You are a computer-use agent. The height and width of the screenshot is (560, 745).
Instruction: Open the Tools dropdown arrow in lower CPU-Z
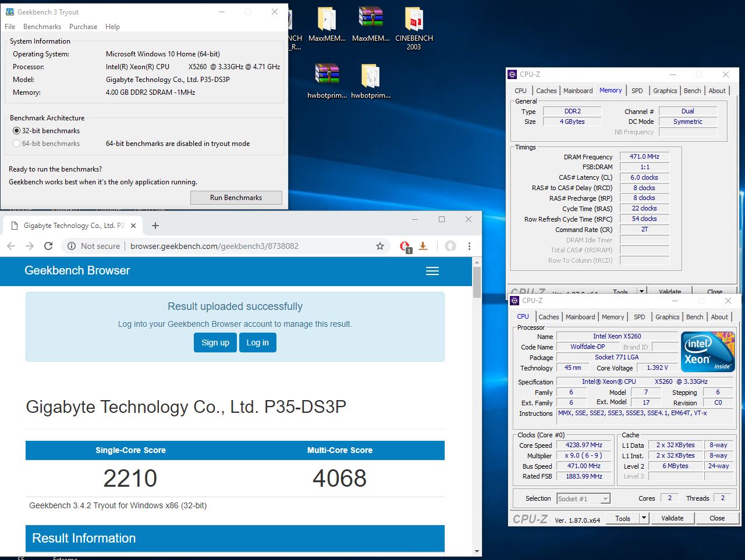pos(643,518)
